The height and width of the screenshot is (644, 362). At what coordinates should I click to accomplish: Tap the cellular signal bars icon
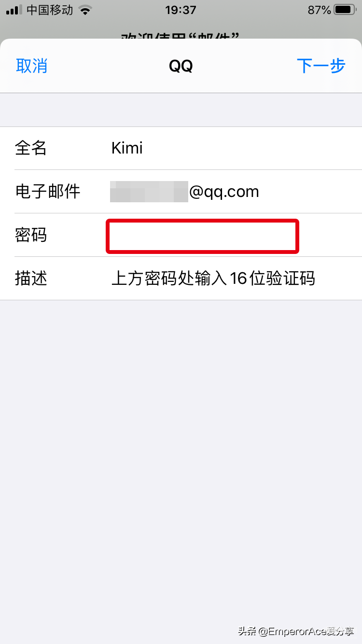click(14, 10)
